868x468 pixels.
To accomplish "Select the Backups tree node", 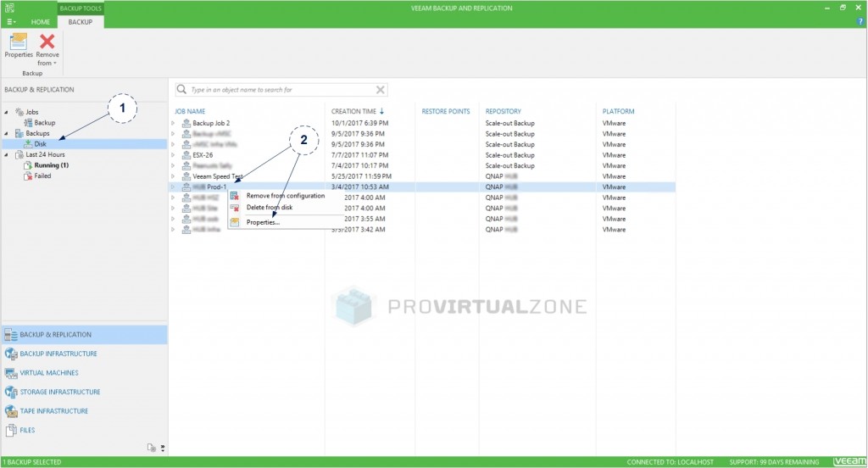I will 37,133.
